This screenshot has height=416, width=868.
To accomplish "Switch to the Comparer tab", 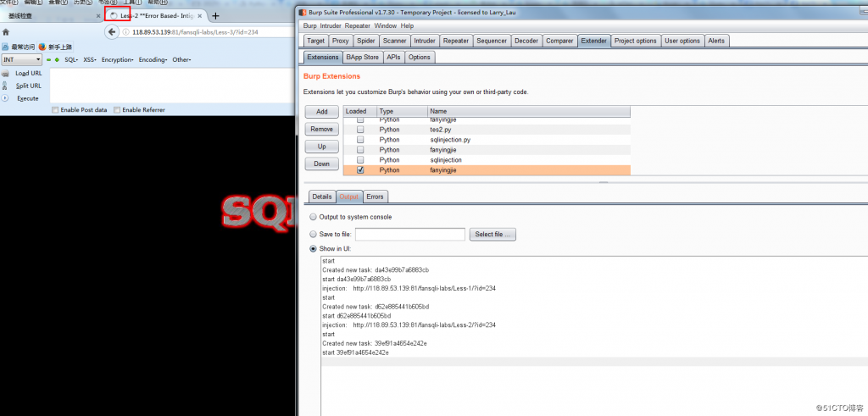I will tap(559, 41).
